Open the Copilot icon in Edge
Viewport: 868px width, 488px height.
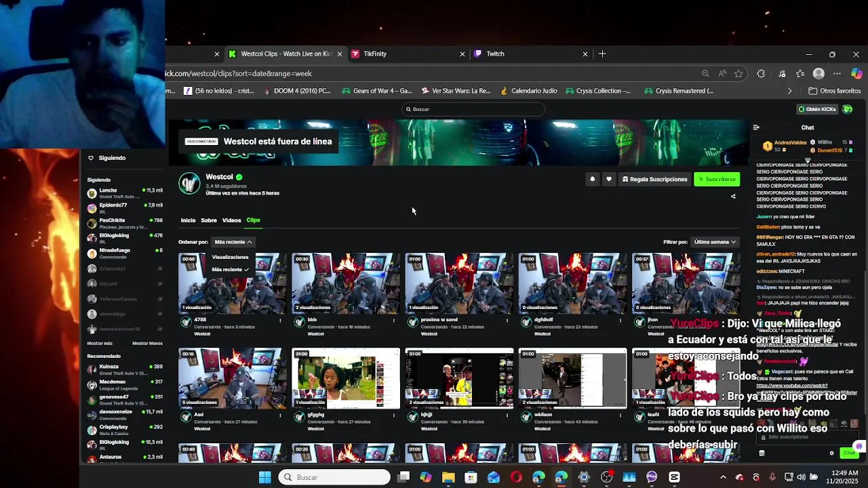click(856, 73)
